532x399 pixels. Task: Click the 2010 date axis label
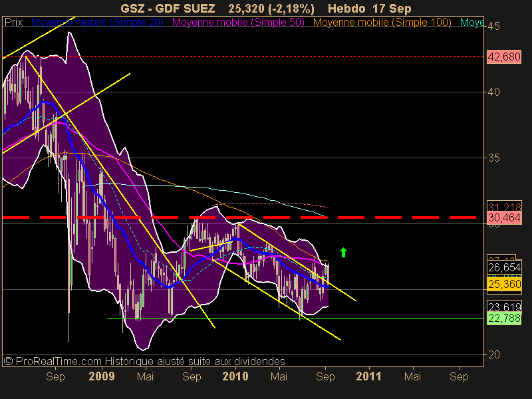pos(235,376)
